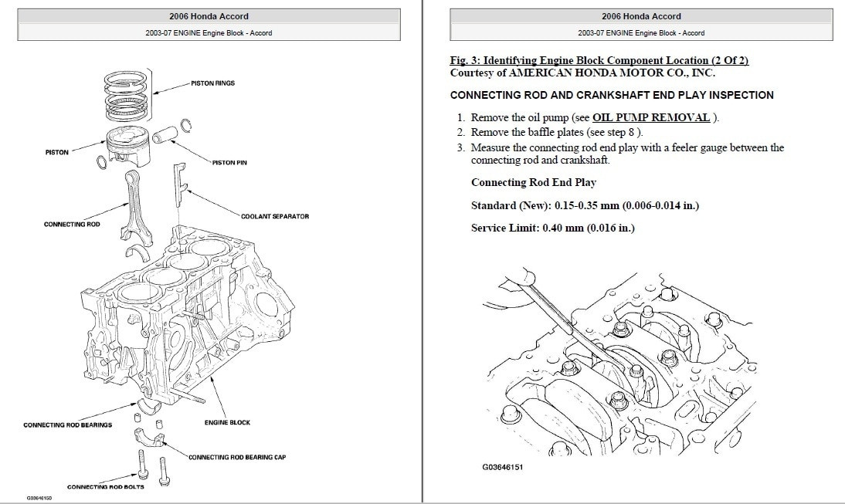Click the Connecting Rod End Play subheading

coord(533,182)
